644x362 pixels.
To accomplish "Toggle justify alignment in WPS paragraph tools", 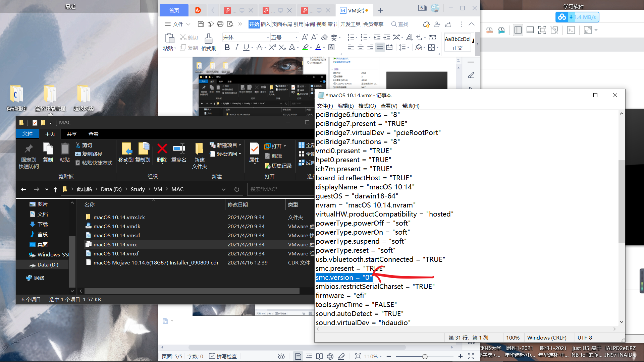I will coord(380,48).
